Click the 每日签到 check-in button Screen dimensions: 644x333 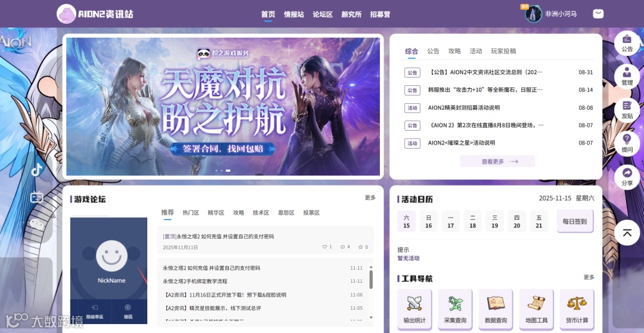pos(575,221)
